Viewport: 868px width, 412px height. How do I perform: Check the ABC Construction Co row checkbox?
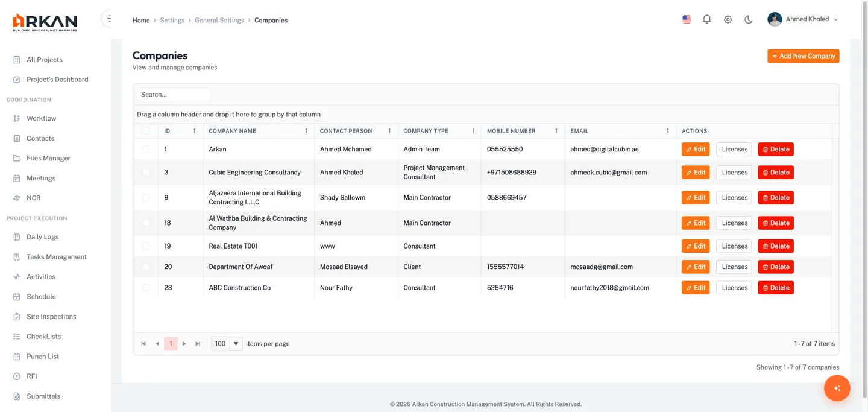coord(146,288)
